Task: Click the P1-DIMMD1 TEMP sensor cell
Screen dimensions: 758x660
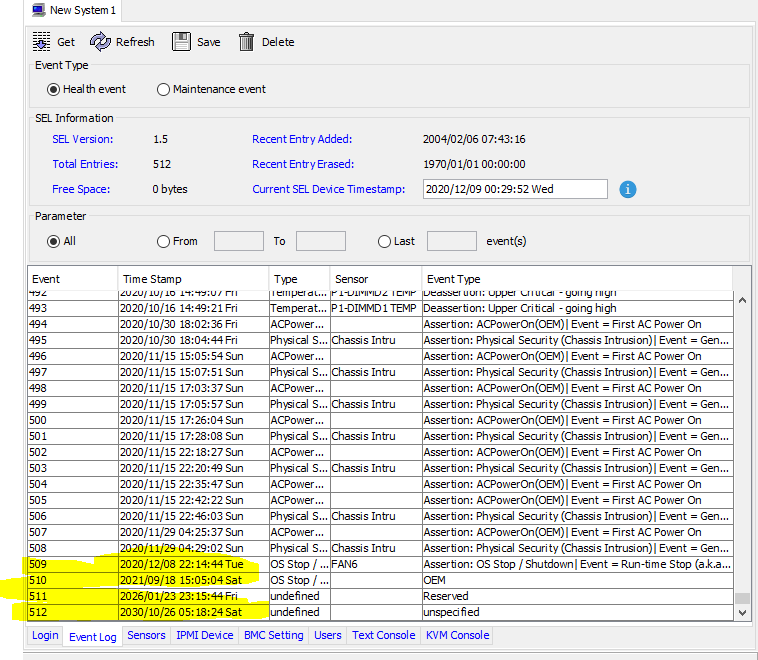Action: (x=374, y=308)
